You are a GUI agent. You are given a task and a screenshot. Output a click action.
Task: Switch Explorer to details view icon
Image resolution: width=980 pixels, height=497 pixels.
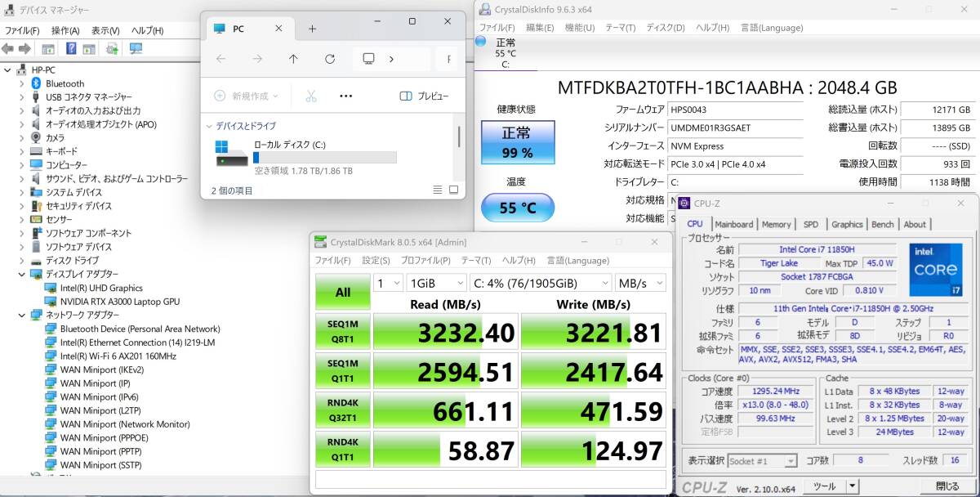click(x=437, y=190)
